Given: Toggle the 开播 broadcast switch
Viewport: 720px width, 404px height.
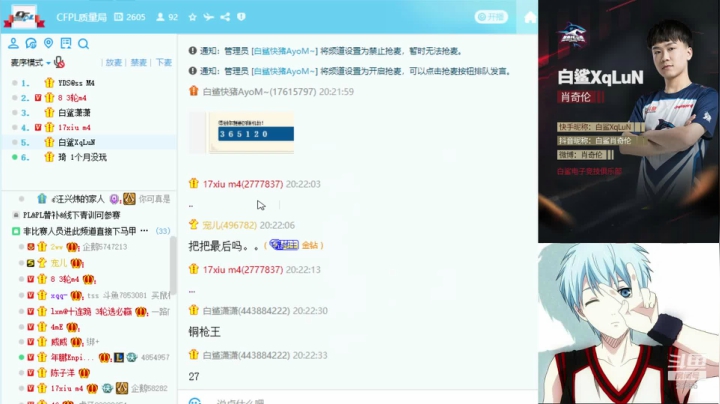Looking at the screenshot, I should (x=491, y=17).
